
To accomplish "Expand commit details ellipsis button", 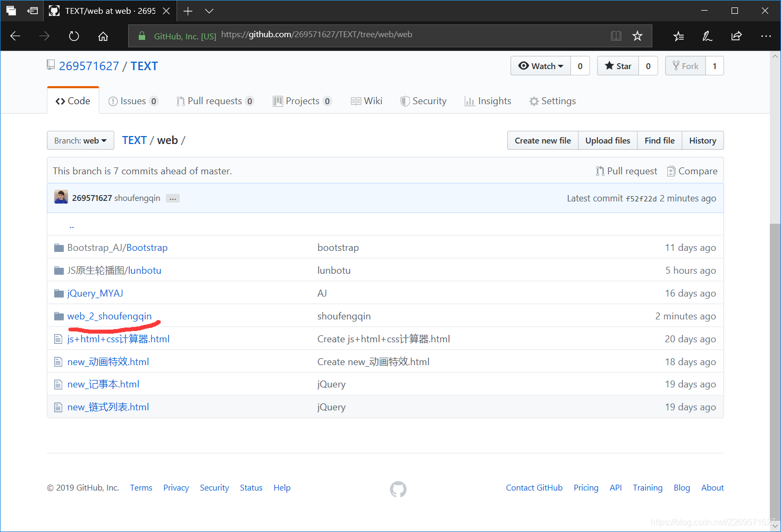I will [x=173, y=198].
